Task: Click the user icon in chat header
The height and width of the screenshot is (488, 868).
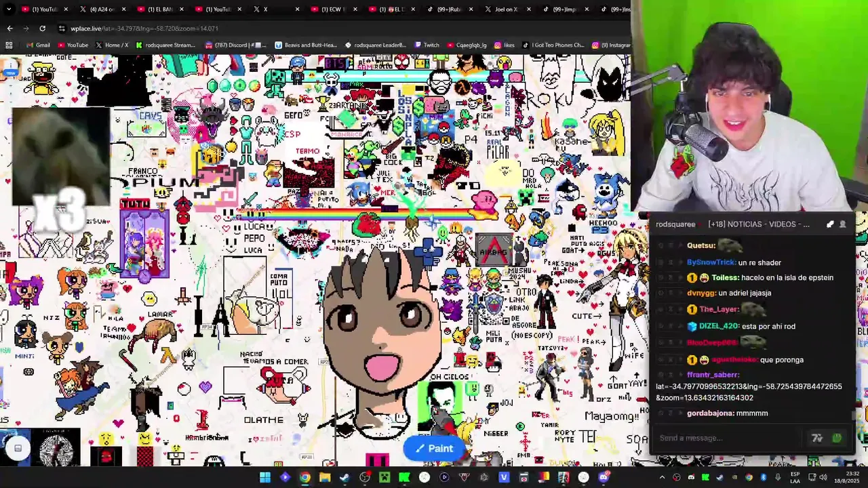Action: point(843,224)
